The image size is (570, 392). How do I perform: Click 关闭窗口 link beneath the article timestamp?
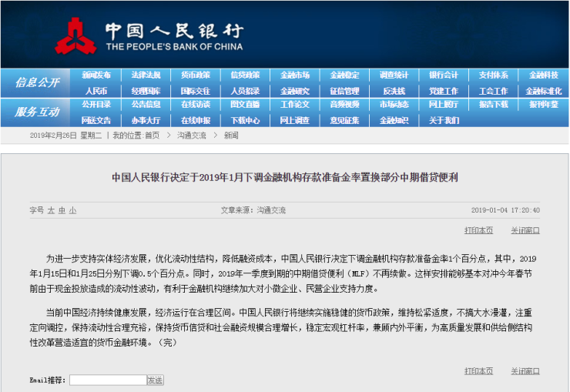pos(525,230)
